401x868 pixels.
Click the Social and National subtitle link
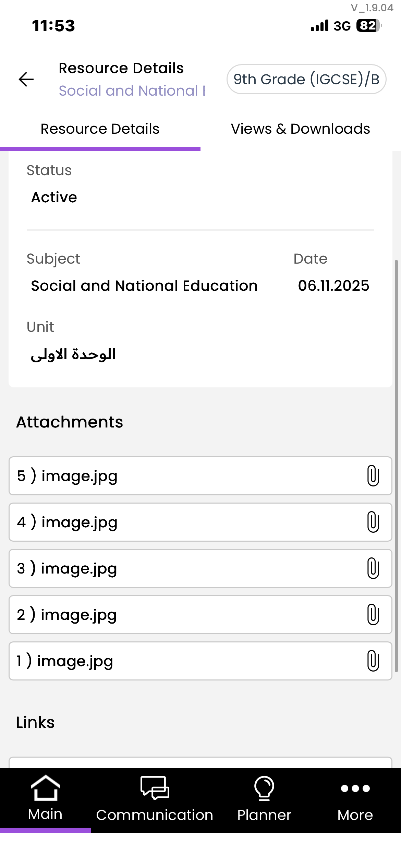[x=132, y=91]
